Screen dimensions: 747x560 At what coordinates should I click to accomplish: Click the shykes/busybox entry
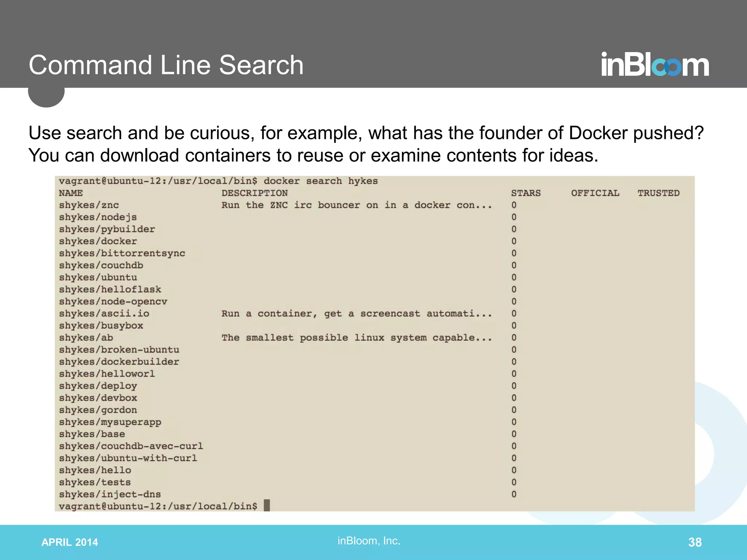(101, 326)
